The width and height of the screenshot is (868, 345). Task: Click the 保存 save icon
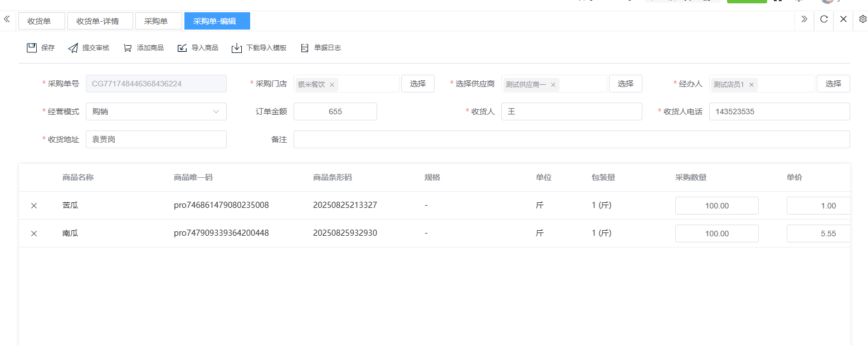pyautogui.click(x=32, y=48)
